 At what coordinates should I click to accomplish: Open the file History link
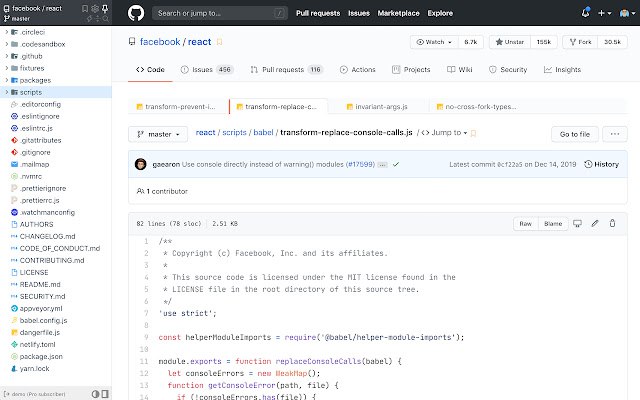(x=602, y=164)
